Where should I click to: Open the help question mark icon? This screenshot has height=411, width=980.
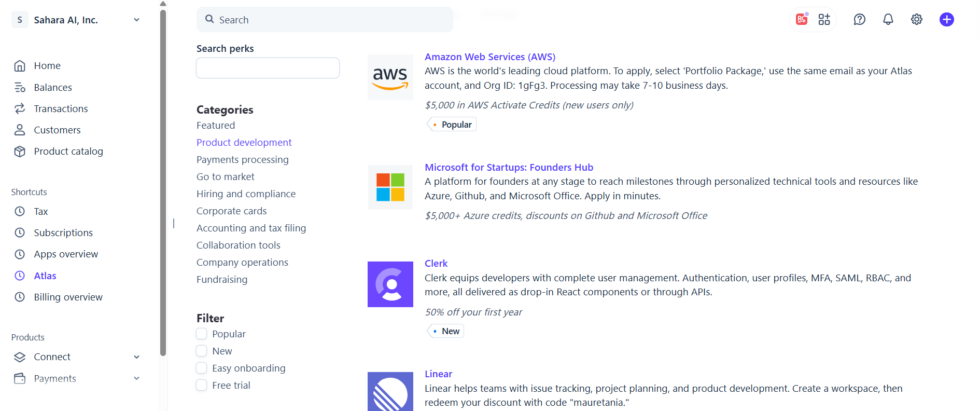[x=860, y=19]
